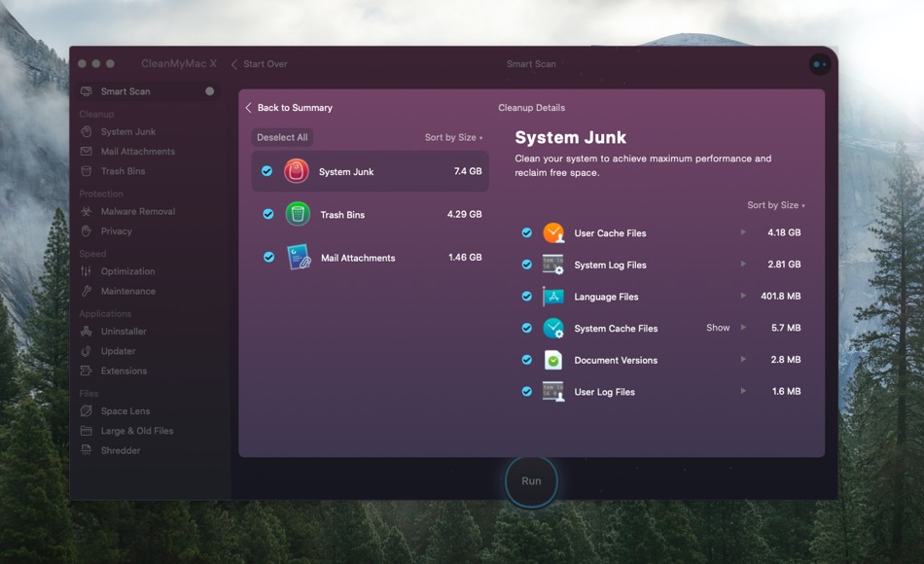The width and height of the screenshot is (924, 564).
Task: Select the Trash Bins 4.29 GB row
Action: point(370,214)
